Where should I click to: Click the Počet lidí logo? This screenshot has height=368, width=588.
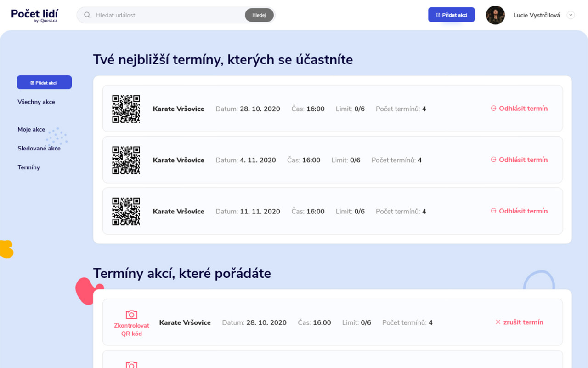35,15
